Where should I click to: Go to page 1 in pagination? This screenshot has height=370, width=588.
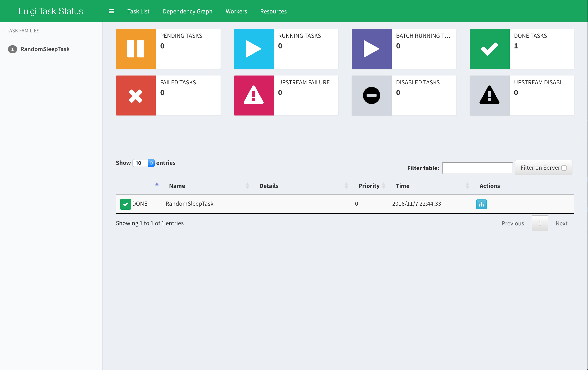[x=540, y=223]
